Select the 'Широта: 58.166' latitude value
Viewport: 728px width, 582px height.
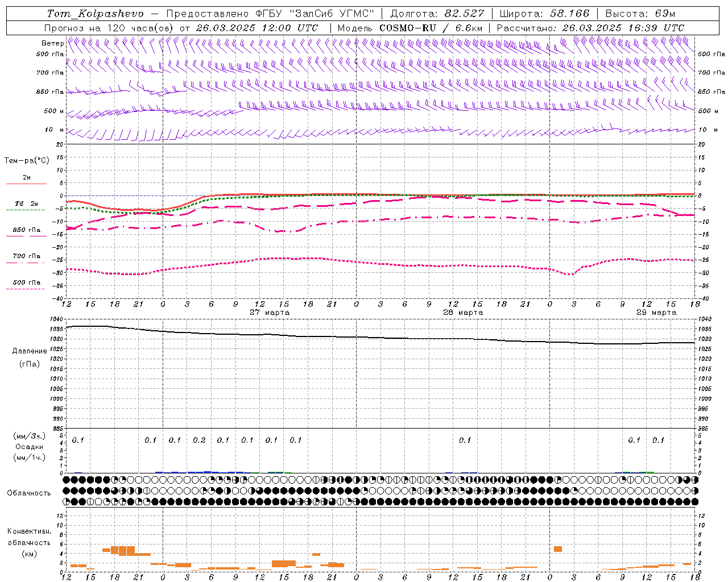[x=545, y=14]
